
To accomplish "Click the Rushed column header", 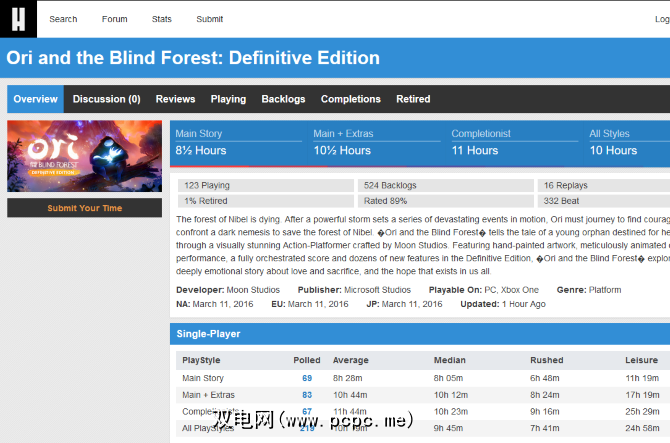I will click(x=547, y=360).
